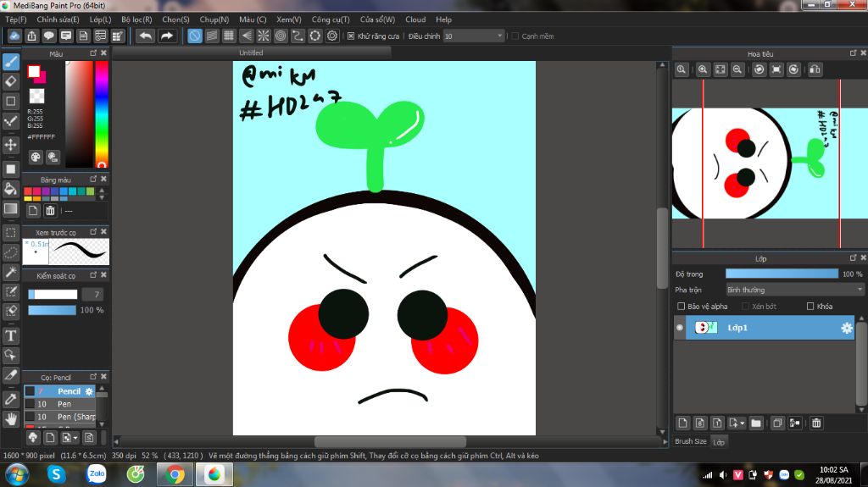Screen dimensions: 868x487
Task: Adjust Độ trong opacity slider
Action: point(782,274)
